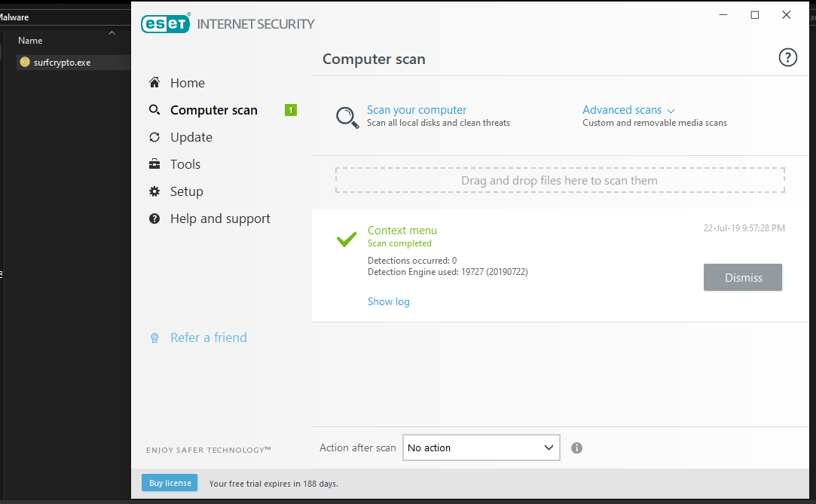Go to the Home section
The width and height of the screenshot is (816, 504).
click(x=188, y=83)
